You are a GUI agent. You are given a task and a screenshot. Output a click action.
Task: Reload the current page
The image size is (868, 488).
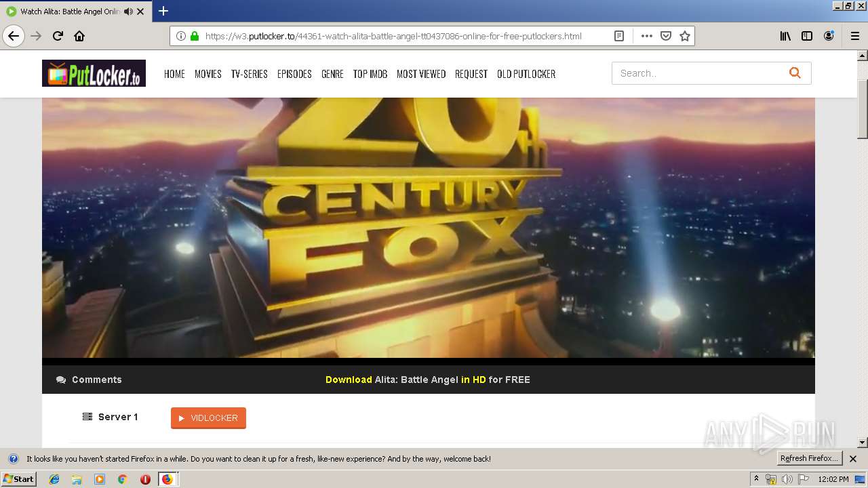pos(58,36)
